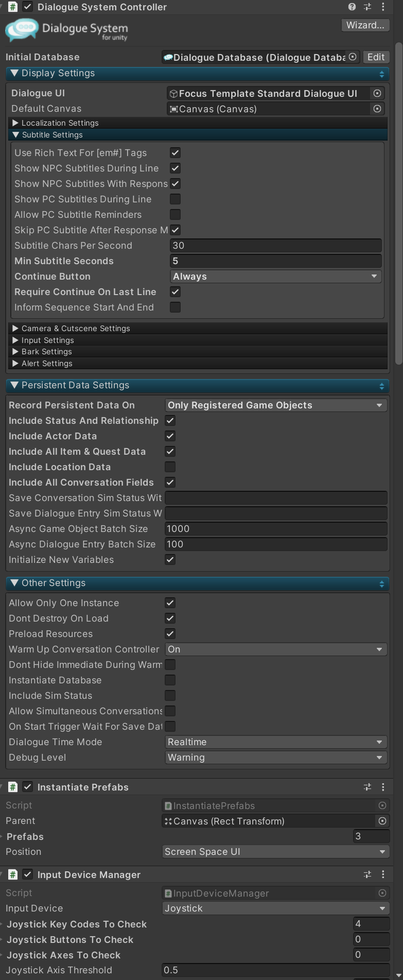Open object picker for InstantiatePrefabs script
This screenshot has width=403, height=980.
[382, 805]
